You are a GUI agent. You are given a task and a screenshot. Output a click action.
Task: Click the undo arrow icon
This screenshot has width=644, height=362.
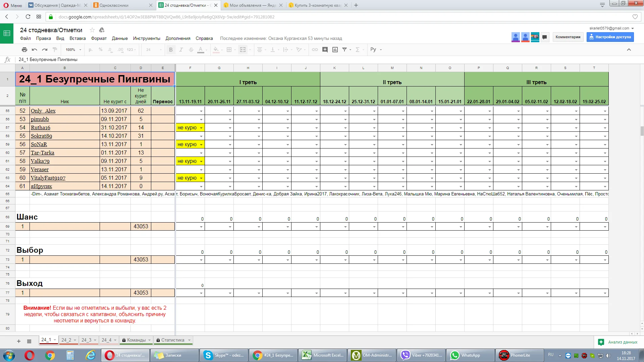click(x=35, y=50)
